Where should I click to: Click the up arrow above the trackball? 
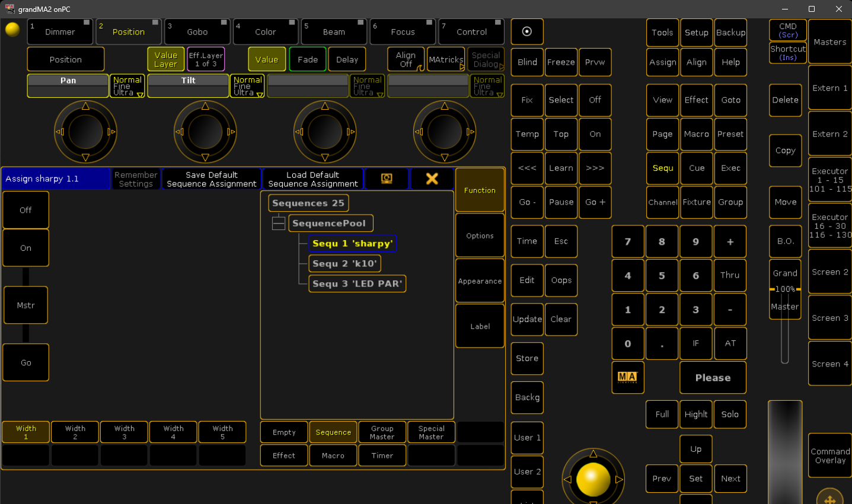click(x=593, y=454)
